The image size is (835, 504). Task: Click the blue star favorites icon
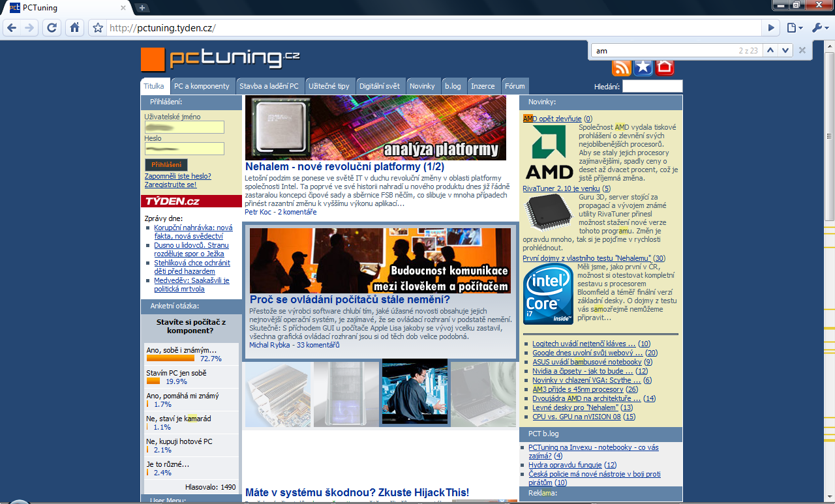point(643,67)
